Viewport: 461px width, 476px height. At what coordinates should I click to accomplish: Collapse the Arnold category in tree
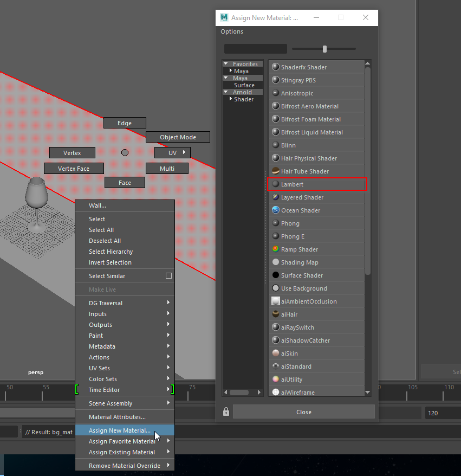[226, 92]
